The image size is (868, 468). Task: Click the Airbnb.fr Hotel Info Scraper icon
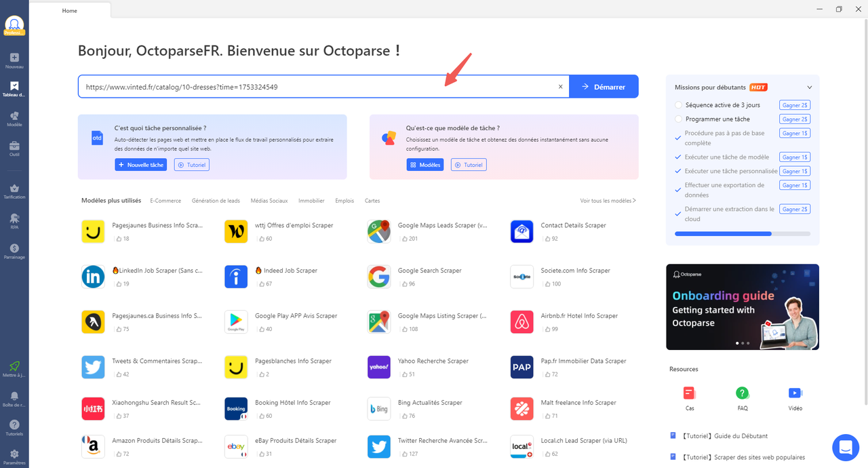click(522, 322)
